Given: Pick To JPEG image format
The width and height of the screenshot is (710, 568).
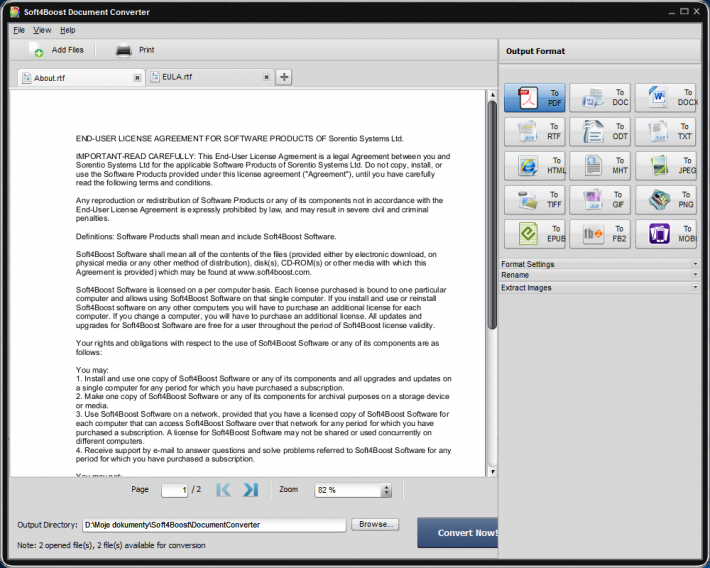Looking at the screenshot, I should [x=666, y=166].
